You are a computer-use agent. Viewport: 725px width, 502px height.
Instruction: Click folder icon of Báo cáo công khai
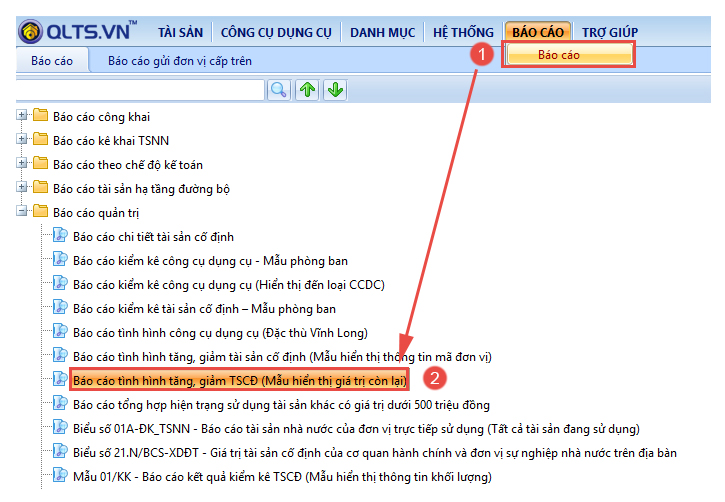(40, 115)
